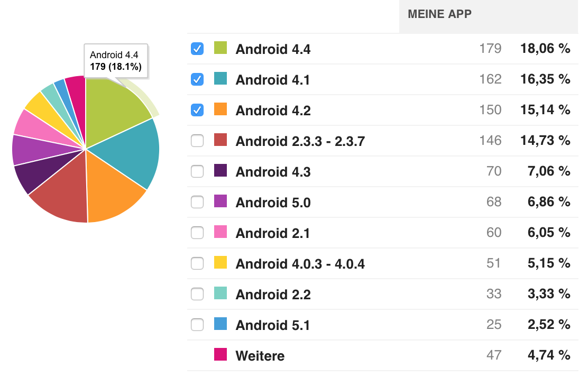Tick the Android 2.2 checkbox

(x=197, y=294)
